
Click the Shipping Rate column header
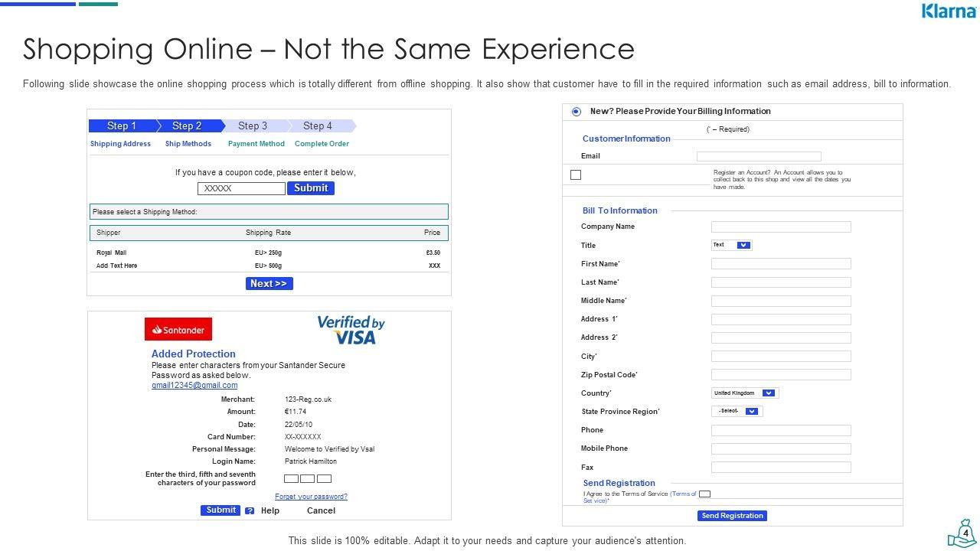point(268,233)
